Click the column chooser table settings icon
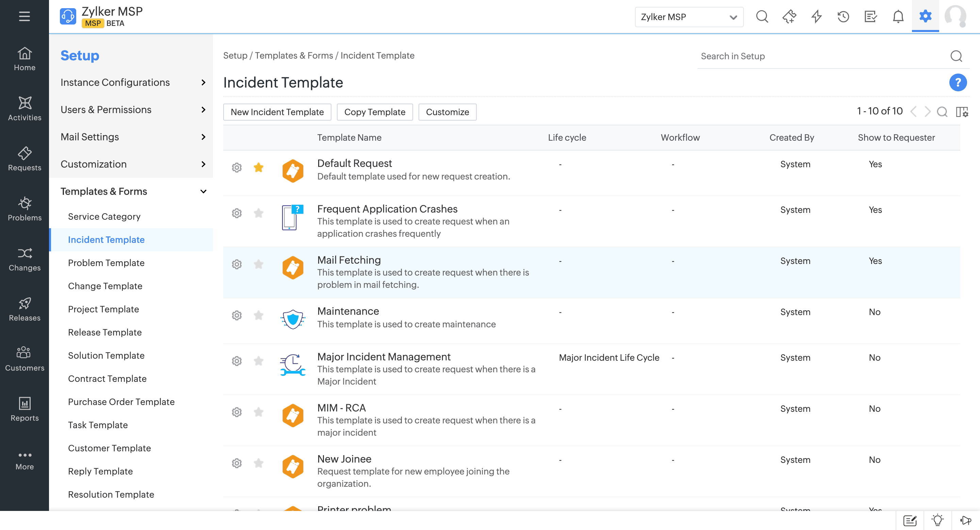 (961, 112)
